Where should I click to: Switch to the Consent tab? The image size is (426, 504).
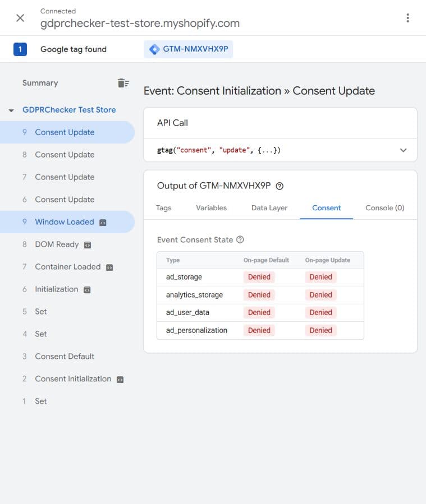click(326, 208)
